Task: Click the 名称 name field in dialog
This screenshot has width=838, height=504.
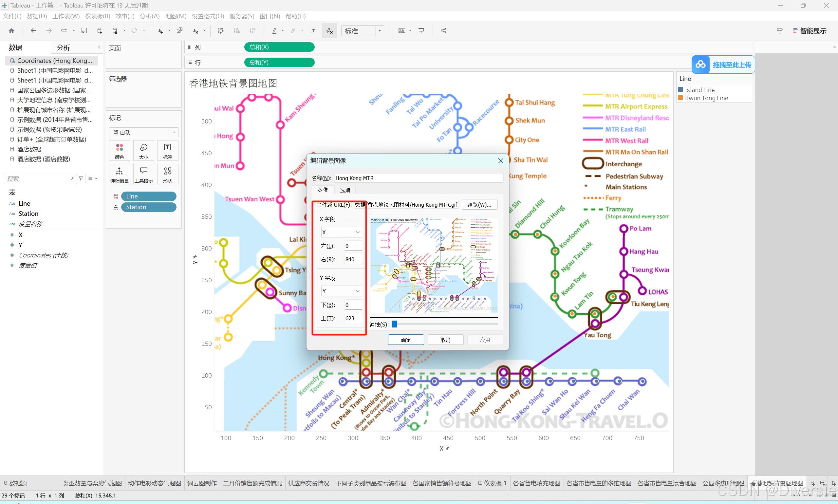Action: tap(419, 178)
